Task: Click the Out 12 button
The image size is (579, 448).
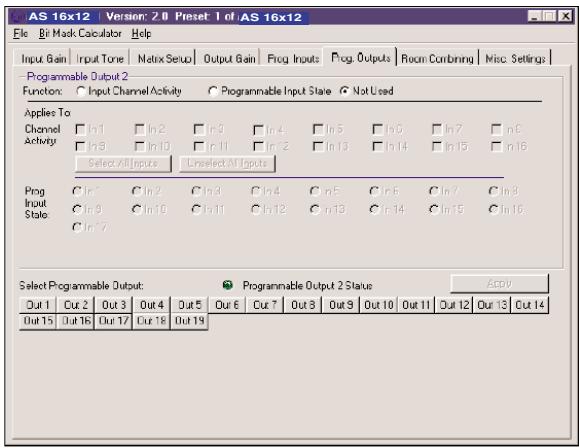Action: [454, 305]
